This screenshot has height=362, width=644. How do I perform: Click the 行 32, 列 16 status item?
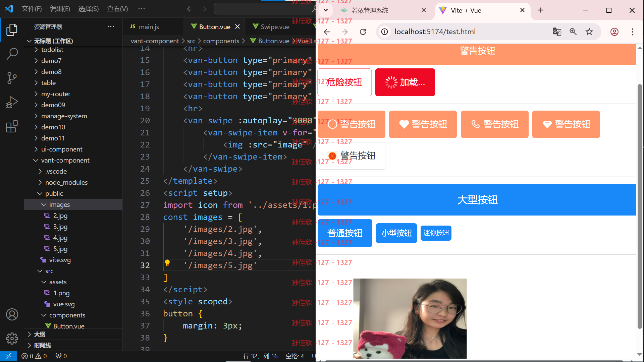[260, 356]
